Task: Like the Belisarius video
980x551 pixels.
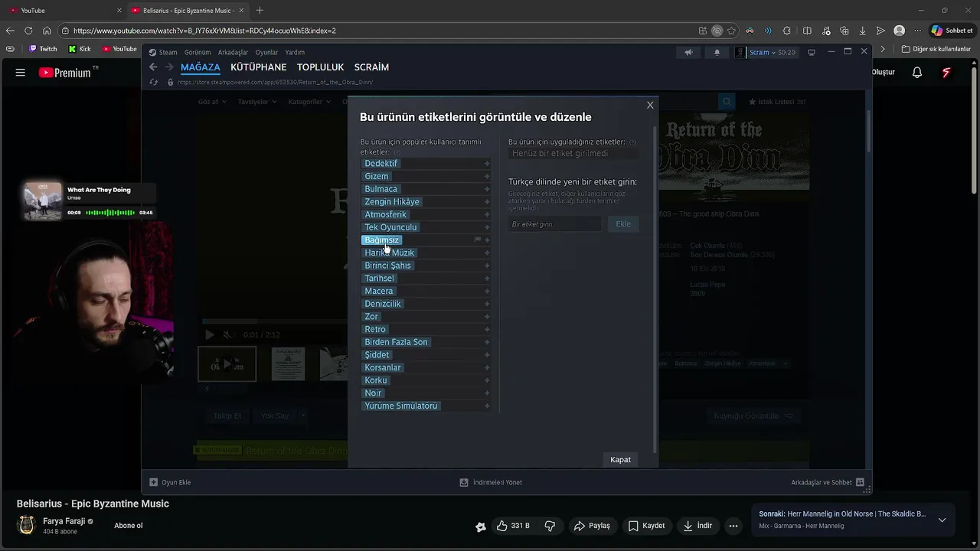Action: click(x=513, y=526)
